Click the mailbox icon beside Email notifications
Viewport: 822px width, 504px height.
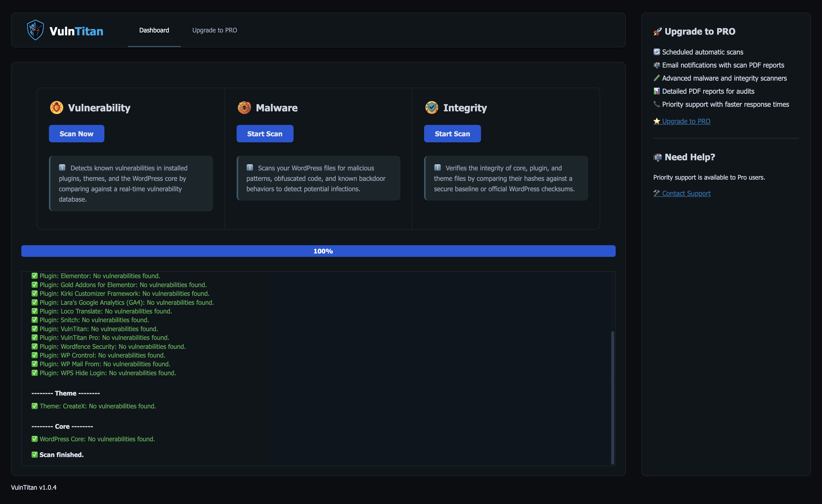tap(657, 65)
